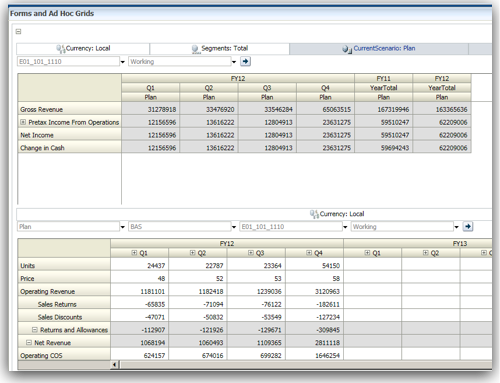The image size is (500, 383).
Task: Click top grid FY12 header spanning quarters
Action: [238, 79]
